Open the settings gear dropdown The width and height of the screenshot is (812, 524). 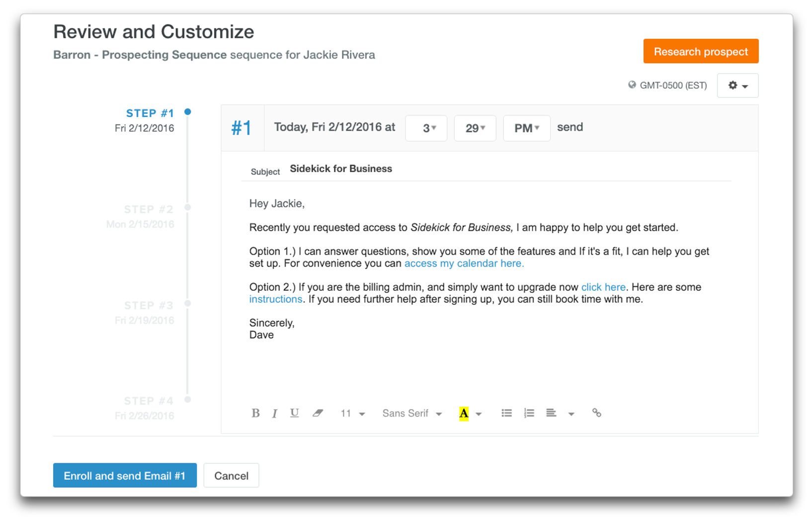click(737, 86)
